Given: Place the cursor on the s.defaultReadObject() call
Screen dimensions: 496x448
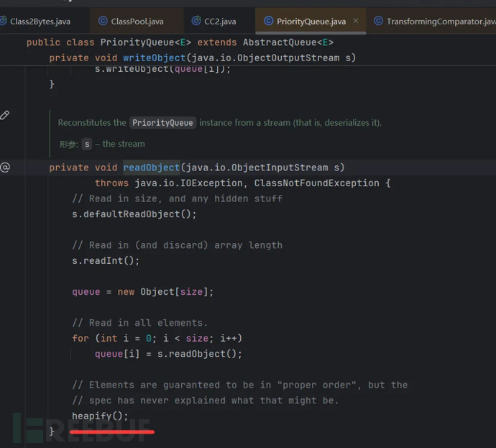Looking at the screenshot, I should pyautogui.click(x=134, y=214).
